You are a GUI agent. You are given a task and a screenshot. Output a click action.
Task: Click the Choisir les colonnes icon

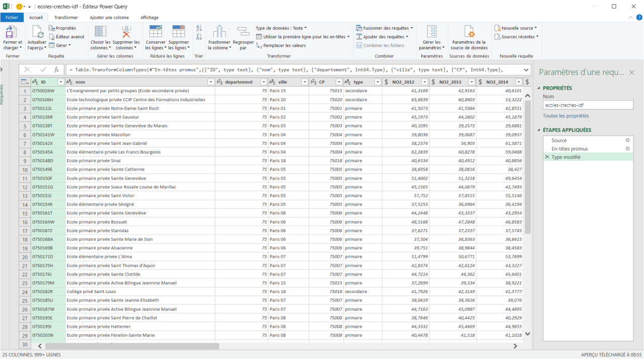pos(101,32)
